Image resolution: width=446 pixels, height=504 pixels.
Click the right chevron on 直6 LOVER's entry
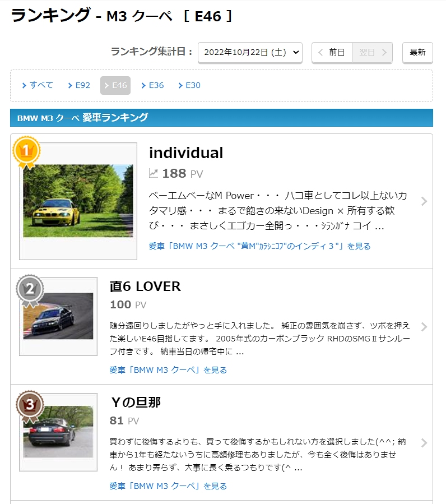pyautogui.click(x=424, y=327)
